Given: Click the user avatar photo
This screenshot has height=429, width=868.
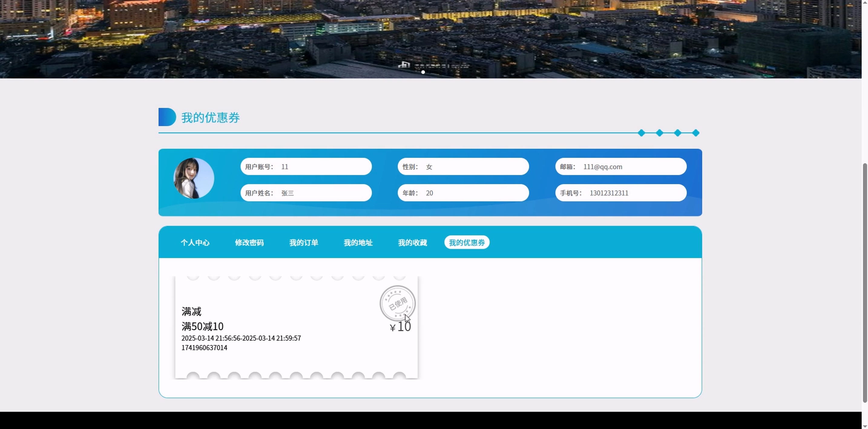Looking at the screenshot, I should pyautogui.click(x=194, y=178).
